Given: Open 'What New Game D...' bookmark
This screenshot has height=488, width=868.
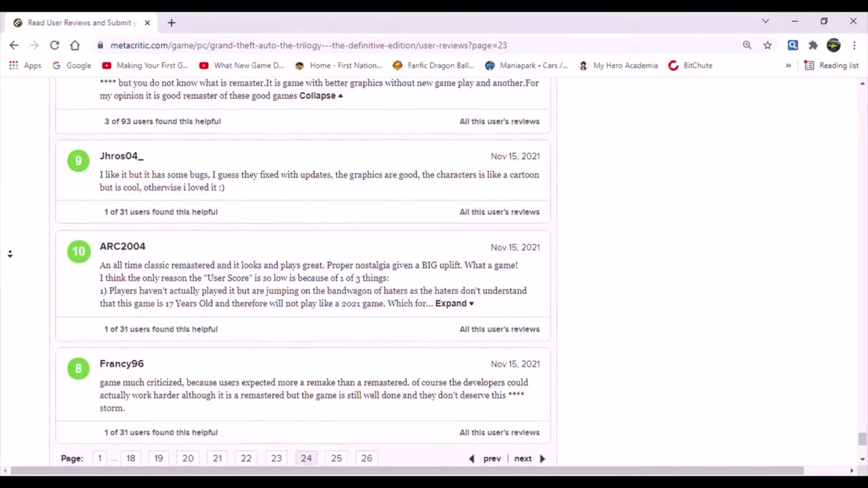Looking at the screenshot, I should tap(241, 66).
